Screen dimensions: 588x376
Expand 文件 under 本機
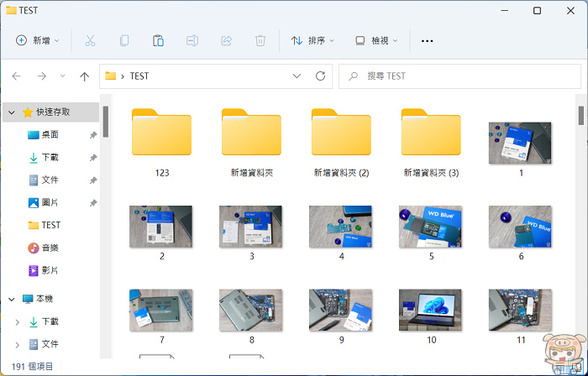[x=17, y=345]
